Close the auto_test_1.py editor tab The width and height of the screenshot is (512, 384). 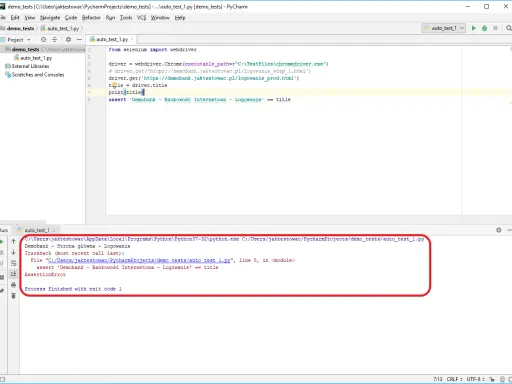click(x=132, y=39)
